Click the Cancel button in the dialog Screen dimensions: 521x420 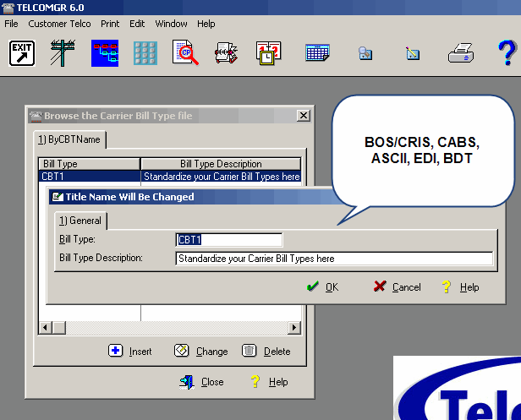[397, 286]
